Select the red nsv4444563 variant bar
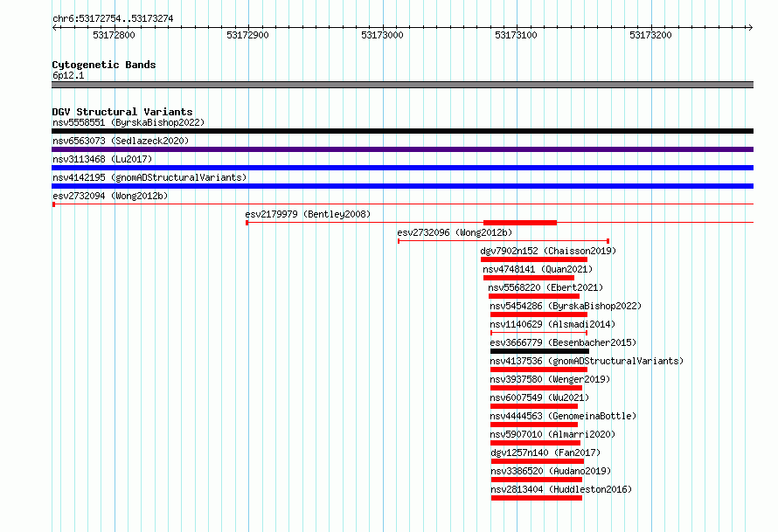778x532 pixels. 534,425
